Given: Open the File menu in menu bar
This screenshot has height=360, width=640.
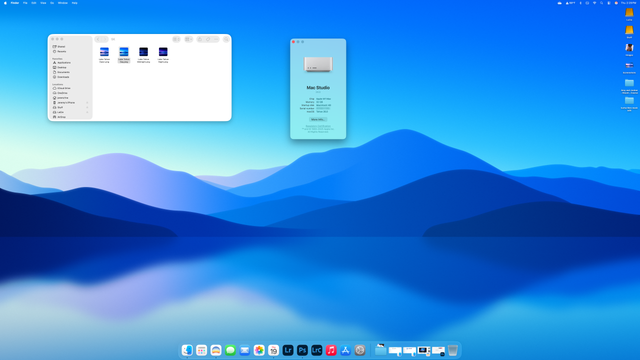Looking at the screenshot, I should 25,3.
